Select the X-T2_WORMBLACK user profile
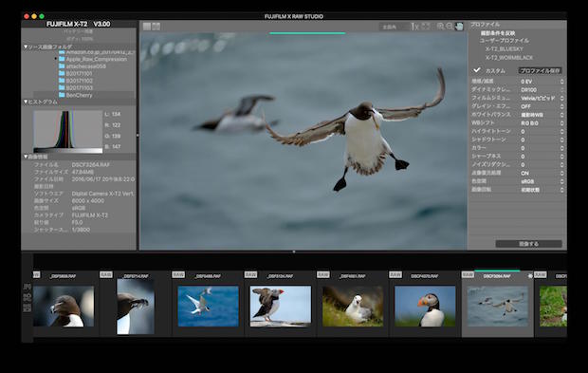Screen dimensions: 588x373 pyautogui.click(x=509, y=57)
